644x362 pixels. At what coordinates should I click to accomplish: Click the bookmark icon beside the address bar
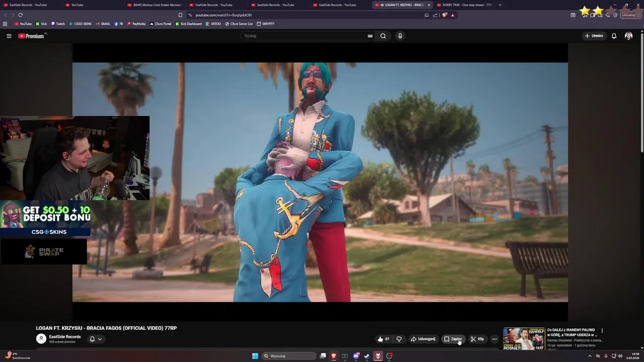tap(180, 15)
